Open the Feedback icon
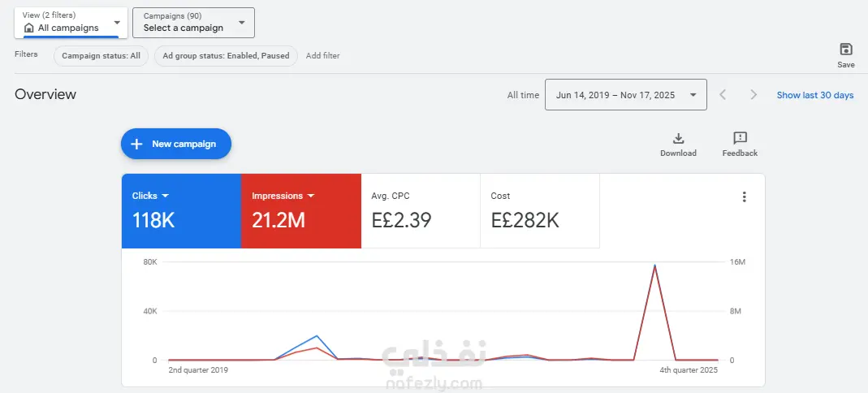The height and width of the screenshot is (393, 868). click(740, 139)
